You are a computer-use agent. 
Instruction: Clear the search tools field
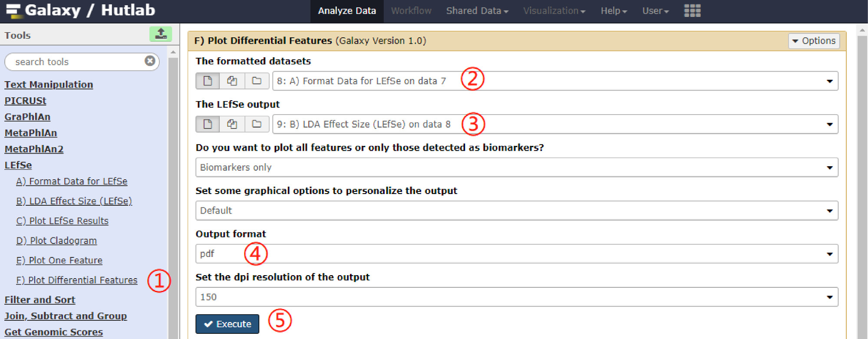coord(150,61)
